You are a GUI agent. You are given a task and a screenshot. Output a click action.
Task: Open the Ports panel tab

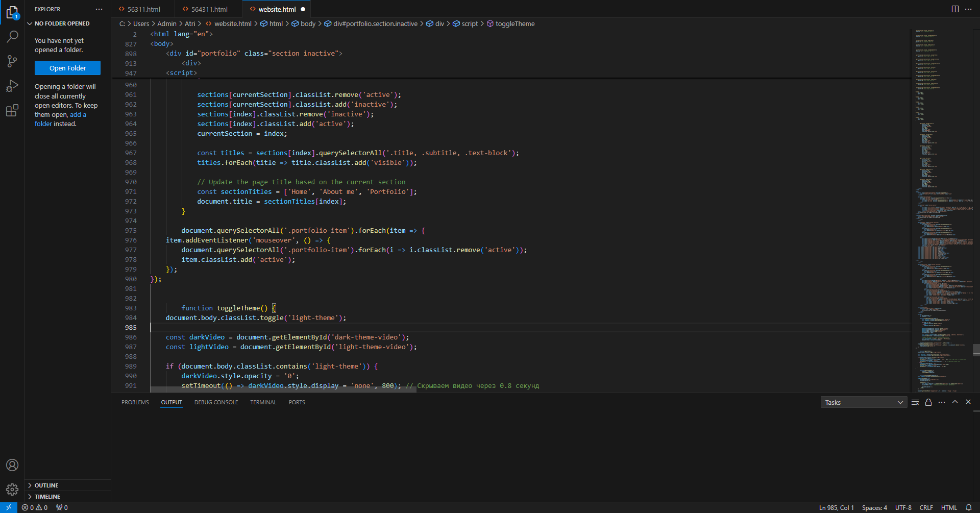297,402
